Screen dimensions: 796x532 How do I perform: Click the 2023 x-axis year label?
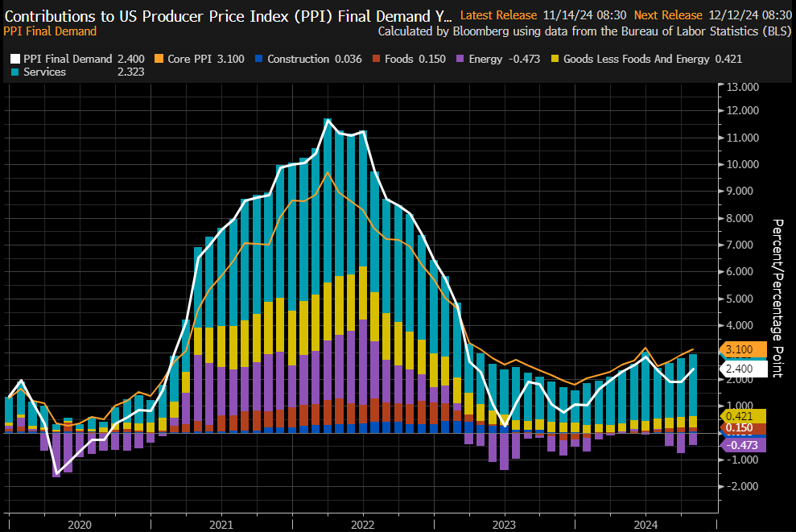point(504,525)
